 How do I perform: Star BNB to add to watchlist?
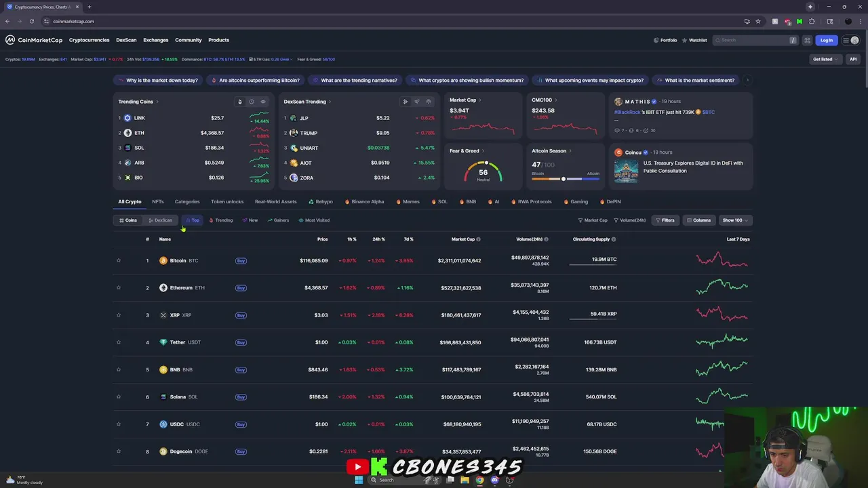tap(119, 369)
